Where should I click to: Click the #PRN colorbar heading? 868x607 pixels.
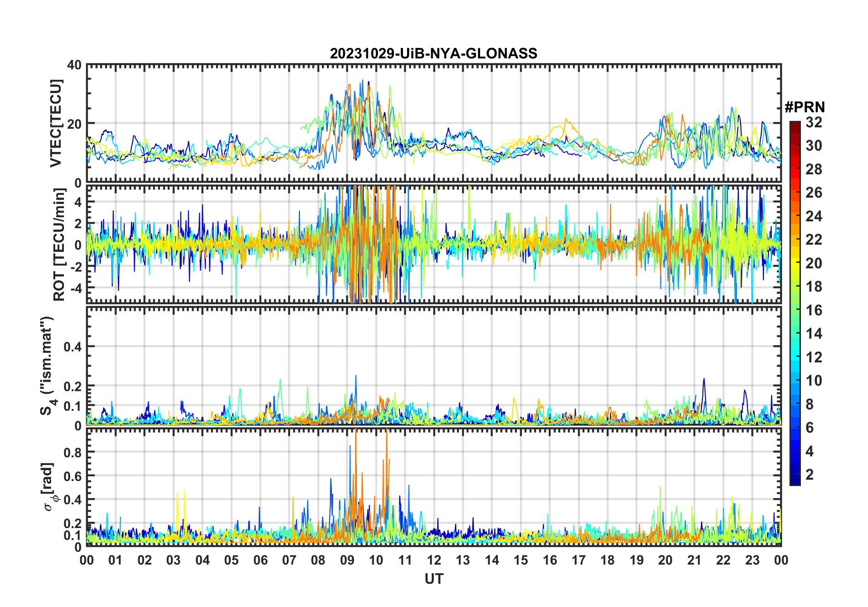tap(804, 107)
